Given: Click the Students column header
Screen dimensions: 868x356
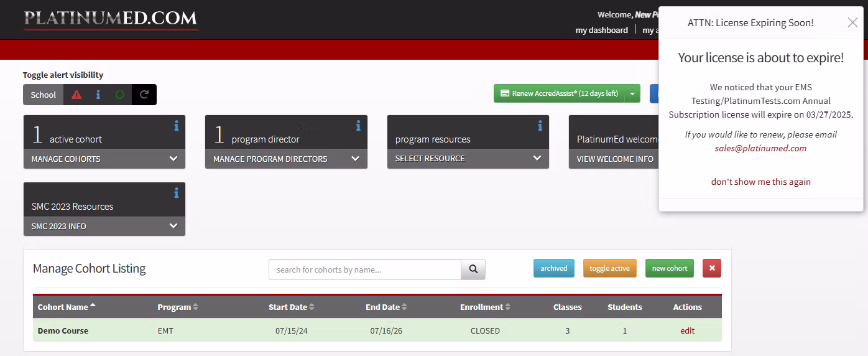Looking at the screenshot, I should click(625, 307).
